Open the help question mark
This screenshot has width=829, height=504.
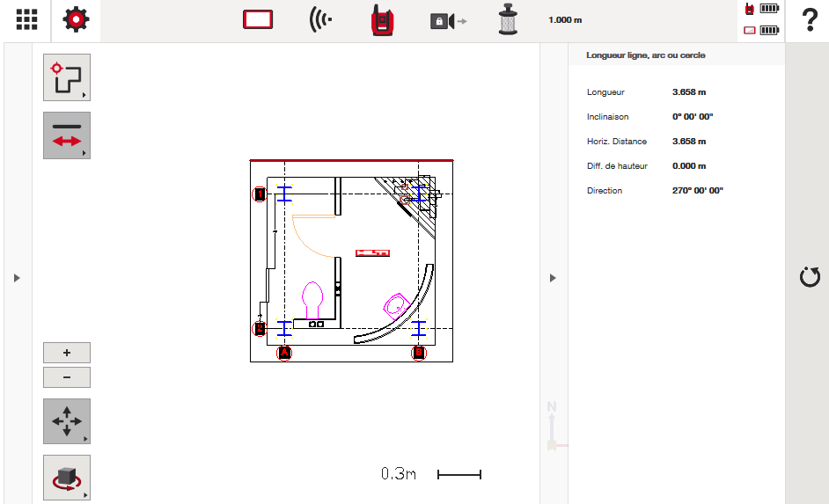point(810,21)
